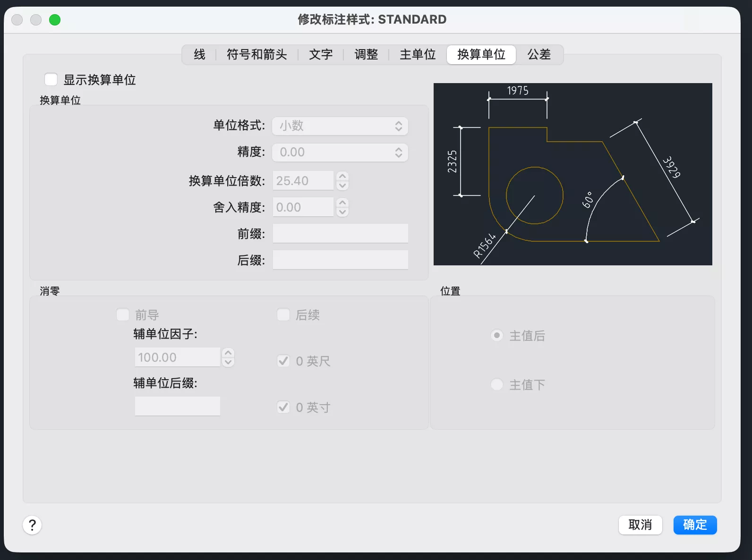
Task: Toggle the 前导 zero suppression checkbox
Action: [x=123, y=315]
